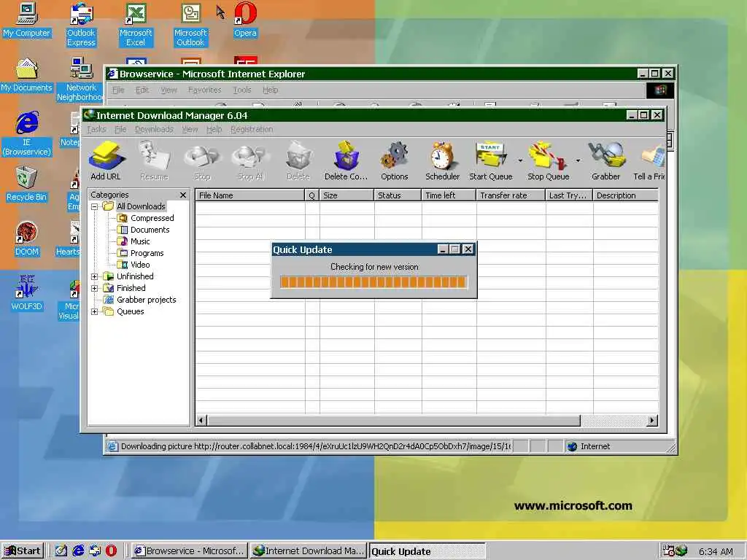Click the Delete toolbar icon

[298, 160]
